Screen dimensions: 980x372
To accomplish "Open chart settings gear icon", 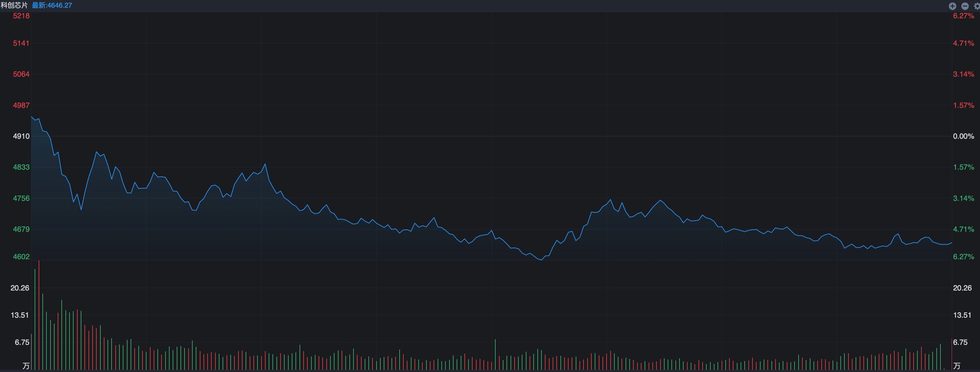I will click(977, 6).
